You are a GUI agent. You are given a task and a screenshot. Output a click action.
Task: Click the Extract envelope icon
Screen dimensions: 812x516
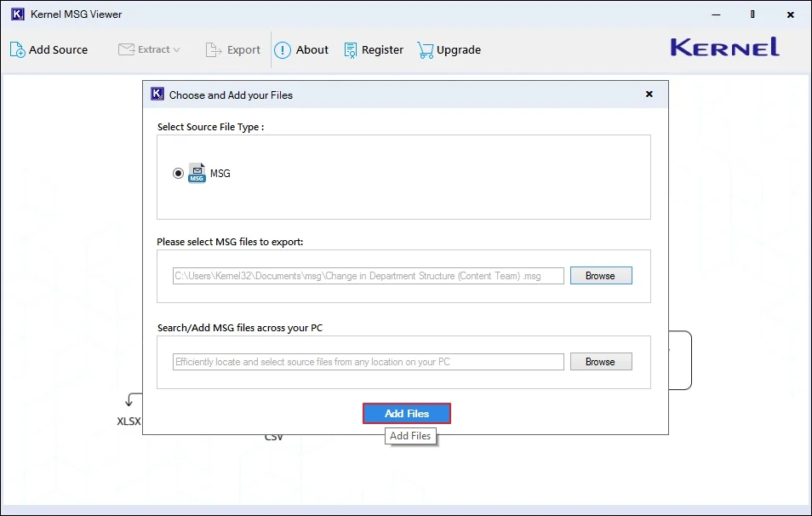[x=126, y=49]
